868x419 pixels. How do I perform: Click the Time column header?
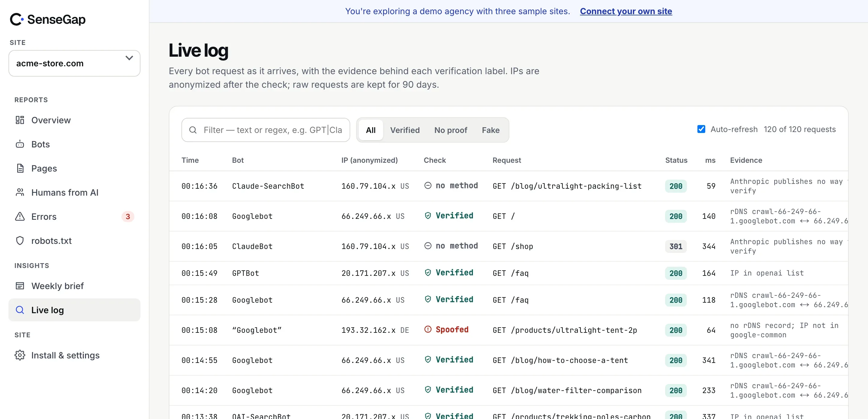click(x=190, y=160)
